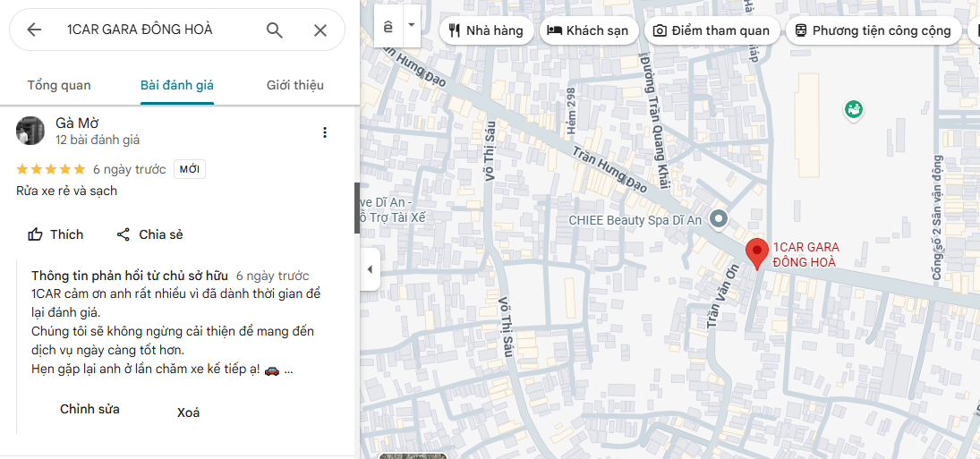Screen dimensions: 980x459
Task: Click the five-star rating of the review
Action: (51, 169)
